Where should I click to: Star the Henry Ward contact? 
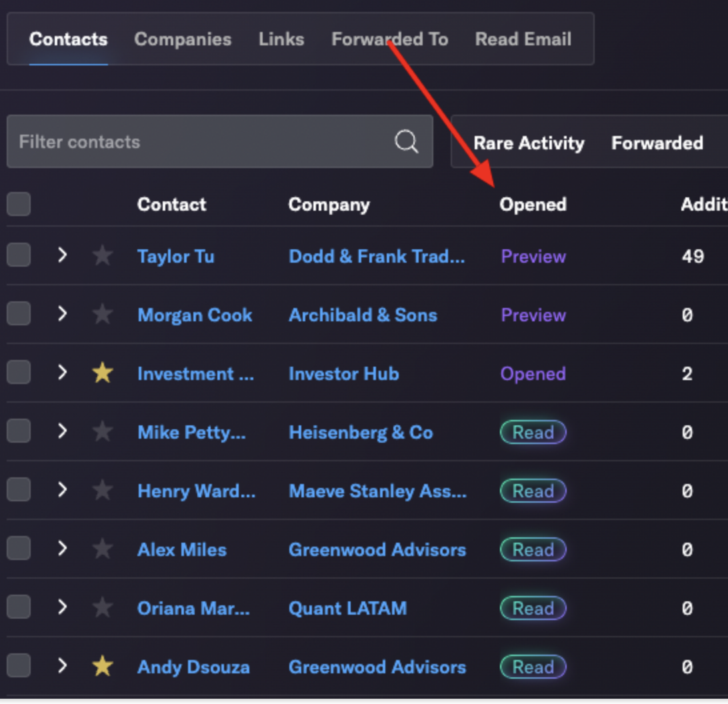tap(103, 490)
